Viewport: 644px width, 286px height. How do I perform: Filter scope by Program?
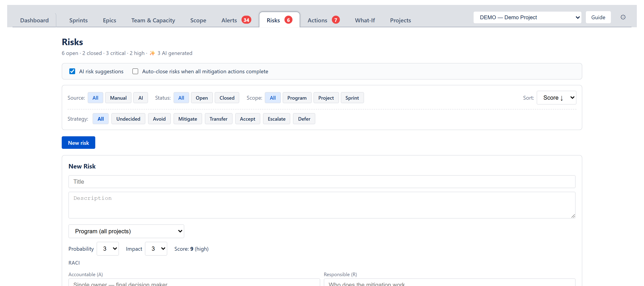(x=297, y=98)
